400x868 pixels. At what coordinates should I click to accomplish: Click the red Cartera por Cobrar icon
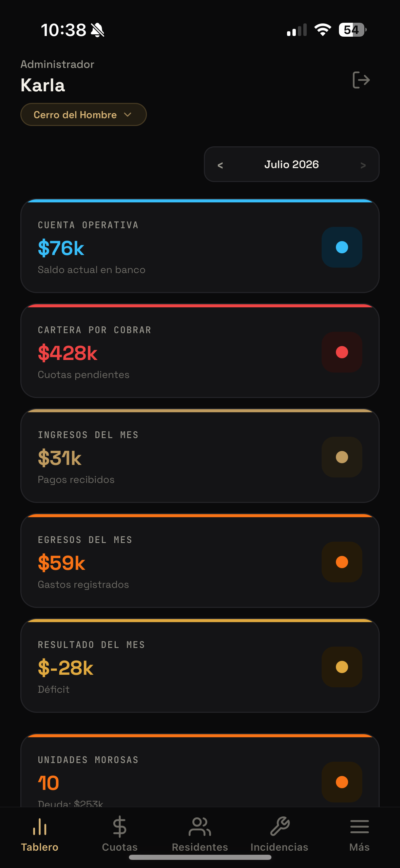pyautogui.click(x=342, y=352)
